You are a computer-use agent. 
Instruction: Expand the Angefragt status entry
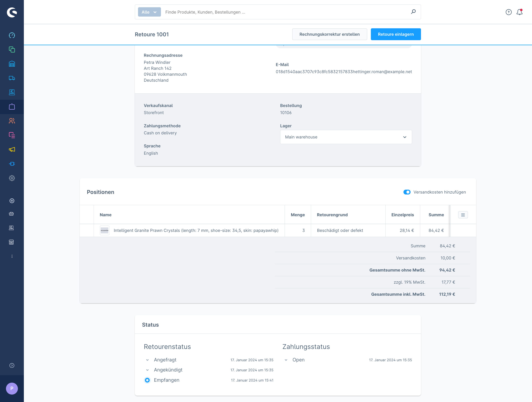click(x=147, y=360)
